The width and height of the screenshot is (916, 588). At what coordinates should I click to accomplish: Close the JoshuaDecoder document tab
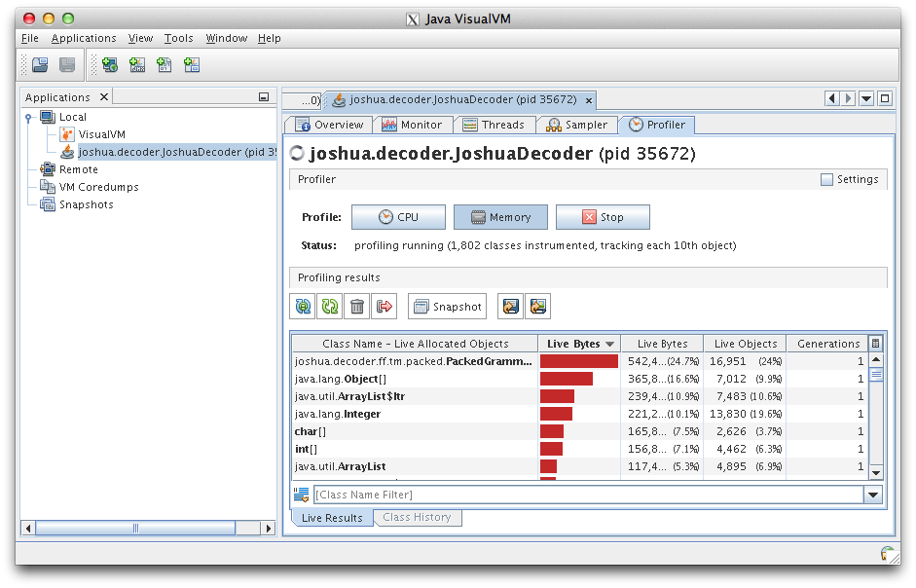[x=589, y=100]
